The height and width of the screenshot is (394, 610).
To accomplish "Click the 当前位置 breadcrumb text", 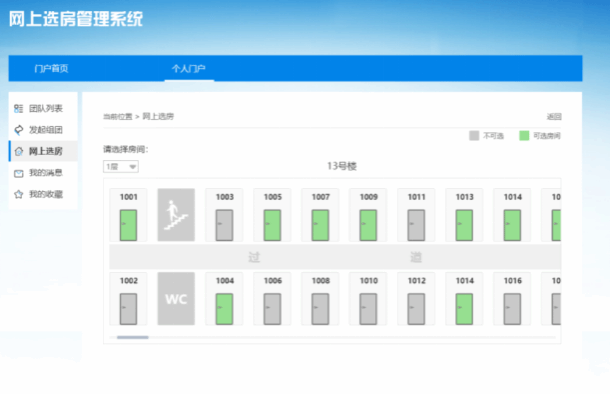I will (x=118, y=117).
